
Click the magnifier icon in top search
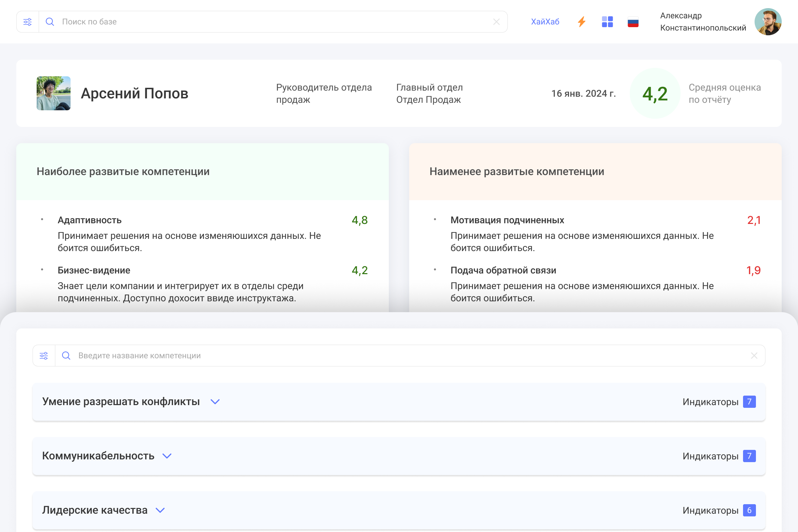tap(50, 22)
